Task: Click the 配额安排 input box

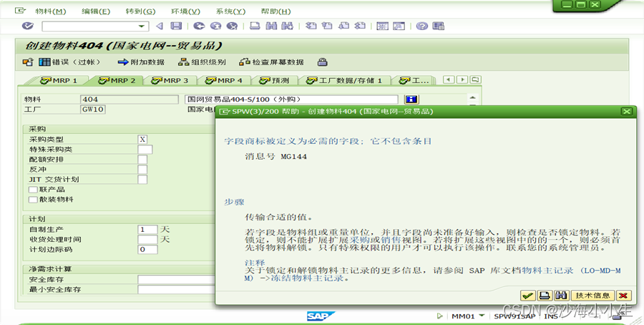Action: (x=142, y=160)
